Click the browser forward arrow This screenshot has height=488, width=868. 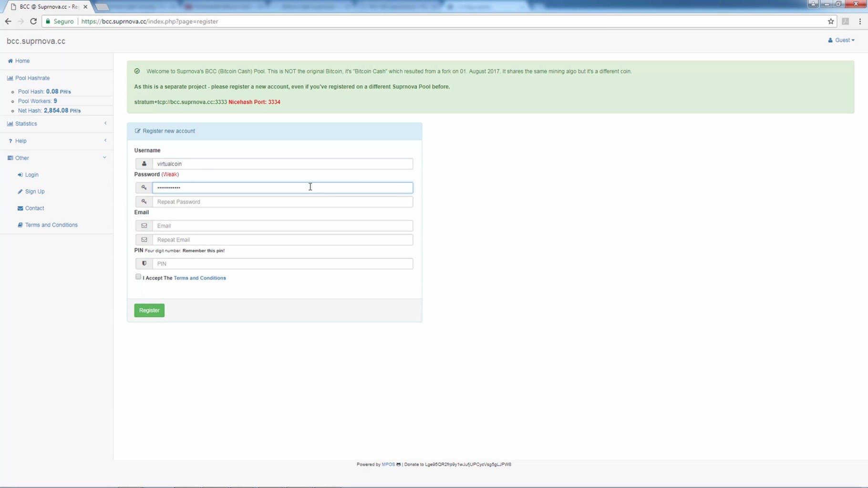pos(21,21)
